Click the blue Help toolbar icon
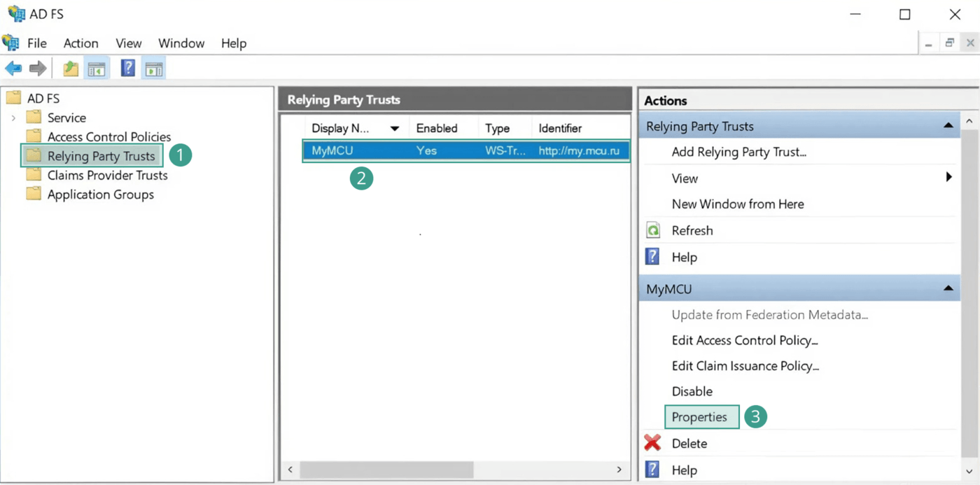Screen dimensions: 980x485 pos(127,69)
